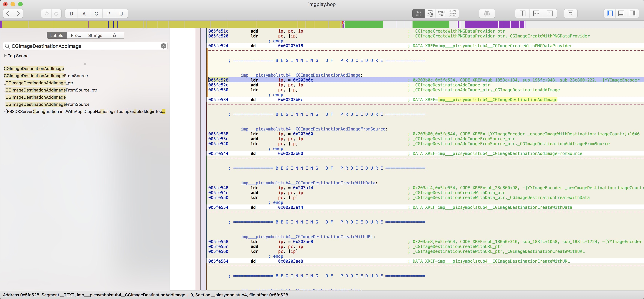Click the CPU chip icon button
This screenshot has height=299, width=644.
pyautogui.click(x=486, y=14)
